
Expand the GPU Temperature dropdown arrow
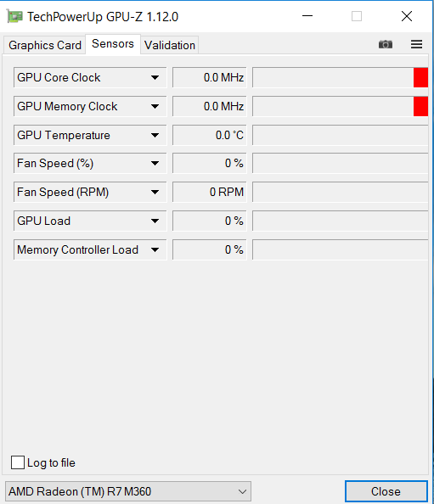tap(155, 135)
